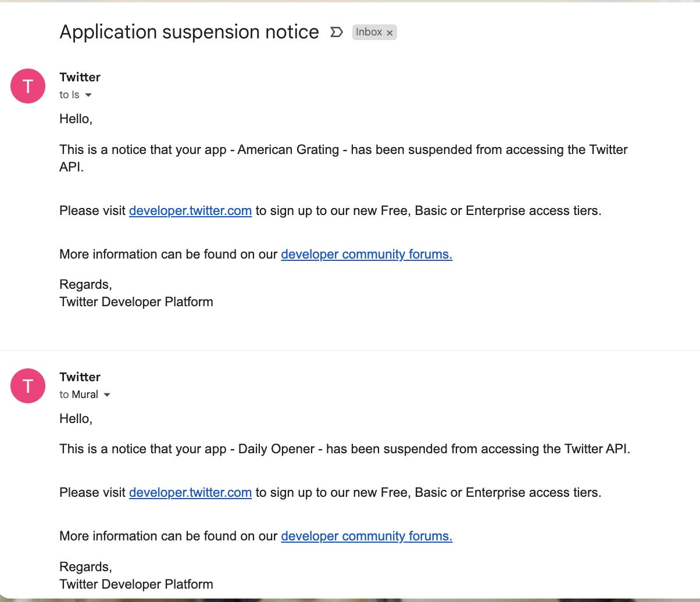Click the American Grating suspension paragraph
This screenshot has width=700, height=602.
[x=344, y=158]
